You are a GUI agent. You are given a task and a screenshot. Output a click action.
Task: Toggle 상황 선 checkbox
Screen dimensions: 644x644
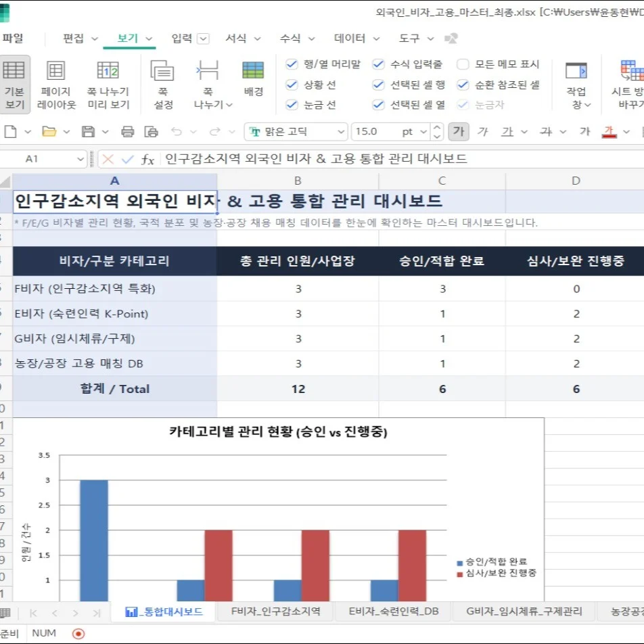pos(292,85)
